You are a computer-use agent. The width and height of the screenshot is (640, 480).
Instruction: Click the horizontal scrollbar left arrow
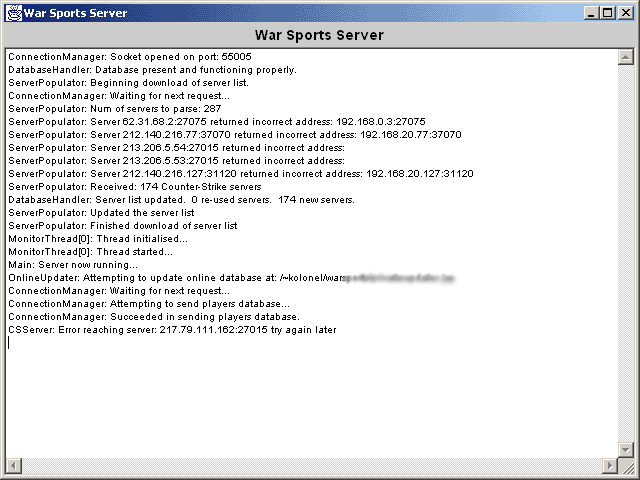(x=13, y=465)
